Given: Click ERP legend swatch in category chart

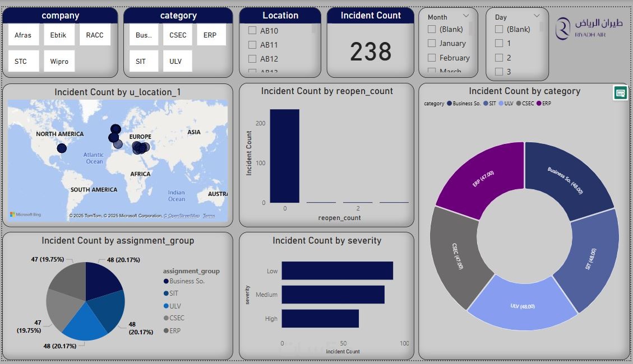Looking at the screenshot, I should pyautogui.click(x=539, y=104).
